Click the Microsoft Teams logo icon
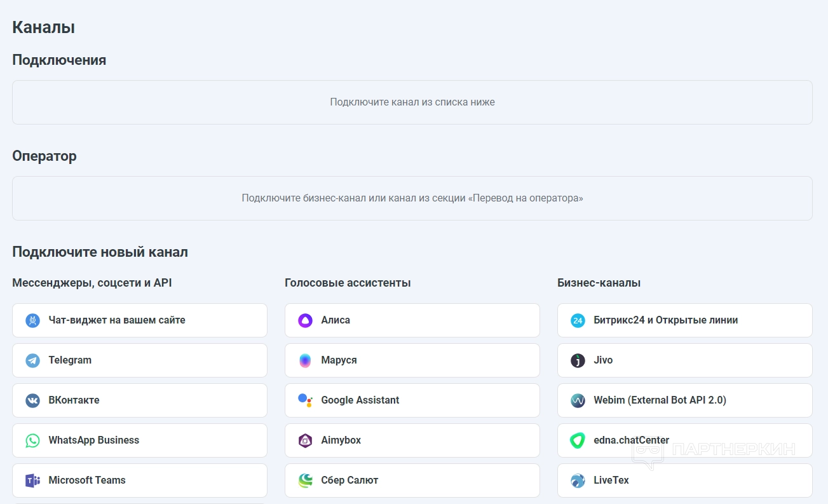The height and width of the screenshot is (504, 828). click(x=32, y=480)
